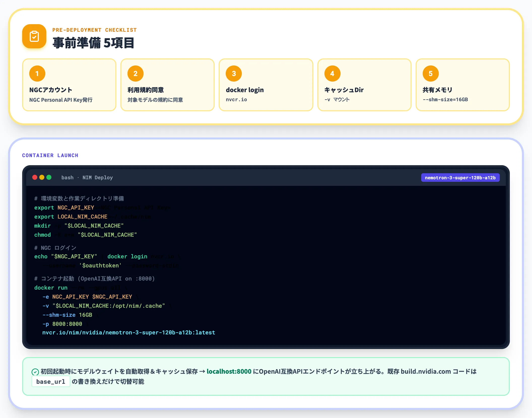The width and height of the screenshot is (532, 418).
Task: Click the docker login card title
Action: click(x=245, y=90)
